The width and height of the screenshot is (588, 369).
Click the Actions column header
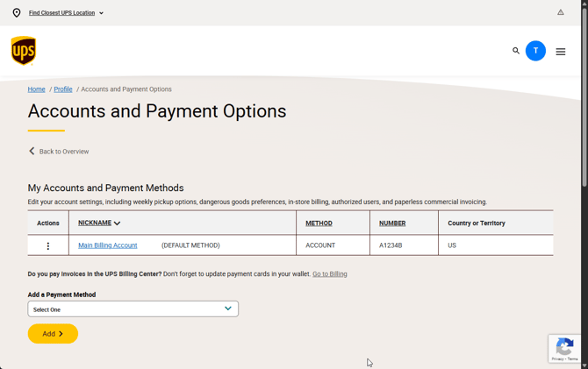point(48,224)
